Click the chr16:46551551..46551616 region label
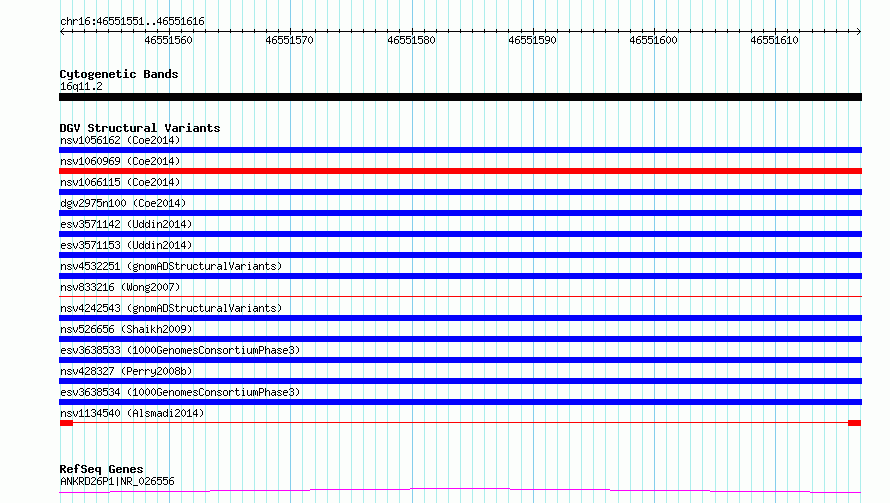The height and width of the screenshot is (503, 890). coord(132,22)
